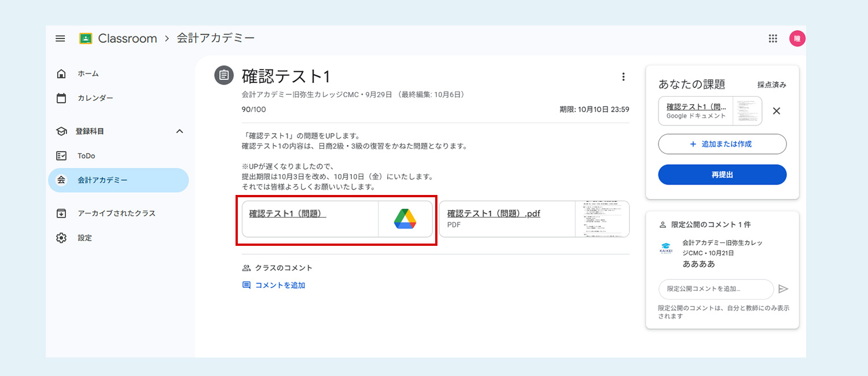Click the Google Classroom logo icon

[x=86, y=39]
